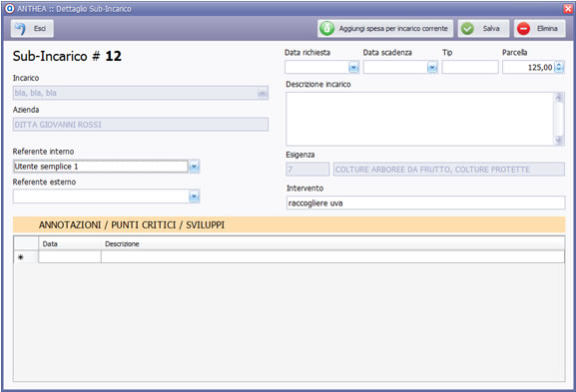Click the Tip input field

(470, 68)
